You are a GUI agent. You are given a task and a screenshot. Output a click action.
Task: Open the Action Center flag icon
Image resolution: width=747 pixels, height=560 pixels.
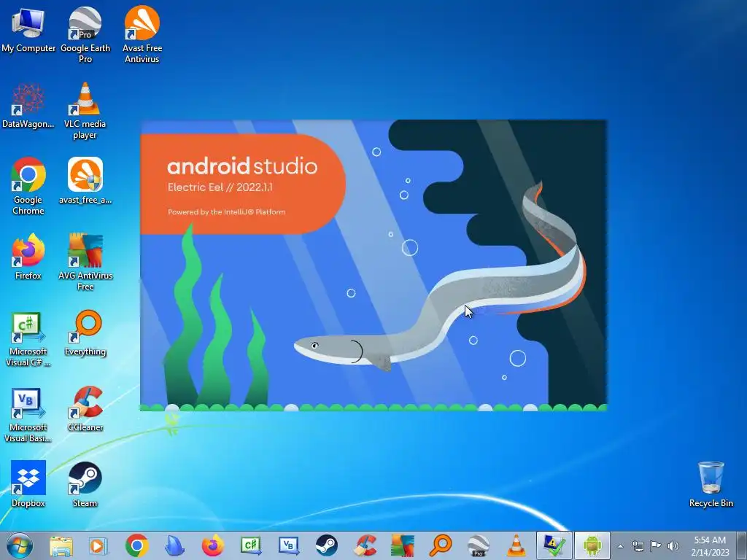[656, 546]
